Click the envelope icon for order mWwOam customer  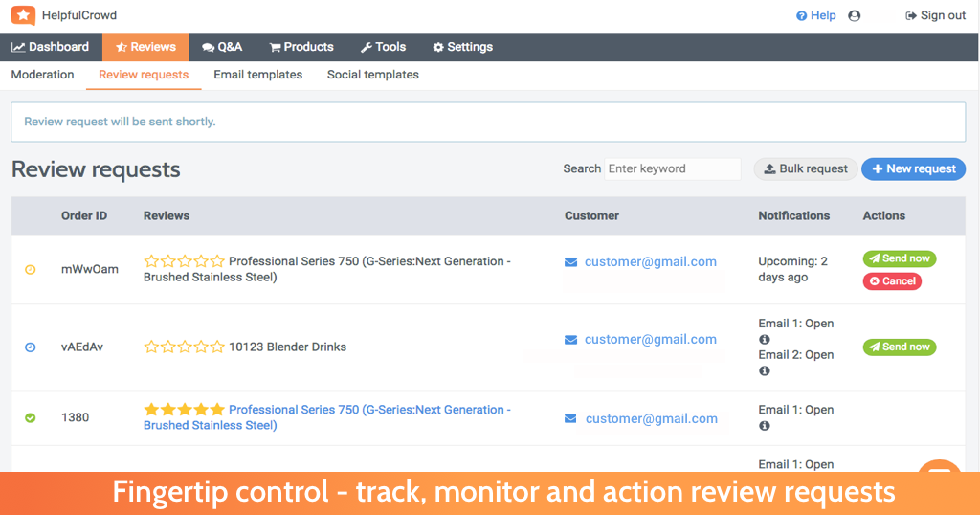click(x=570, y=262)
